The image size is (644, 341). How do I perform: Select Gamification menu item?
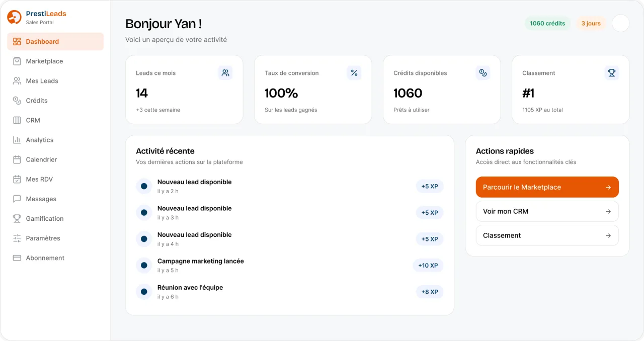tap(55, 218)
